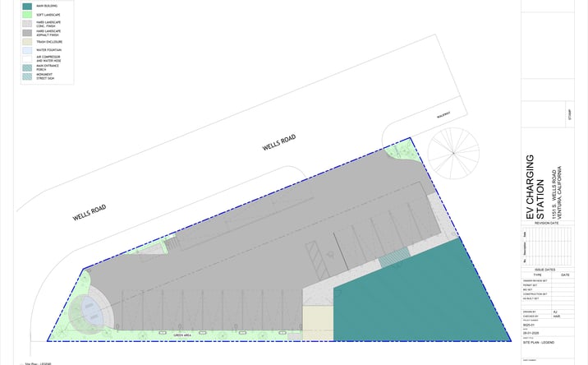Click the 'WELLS ROAD' label nearest the walkway
The height and width of the screenshot is (365, 588).
(x=279, y=142)
